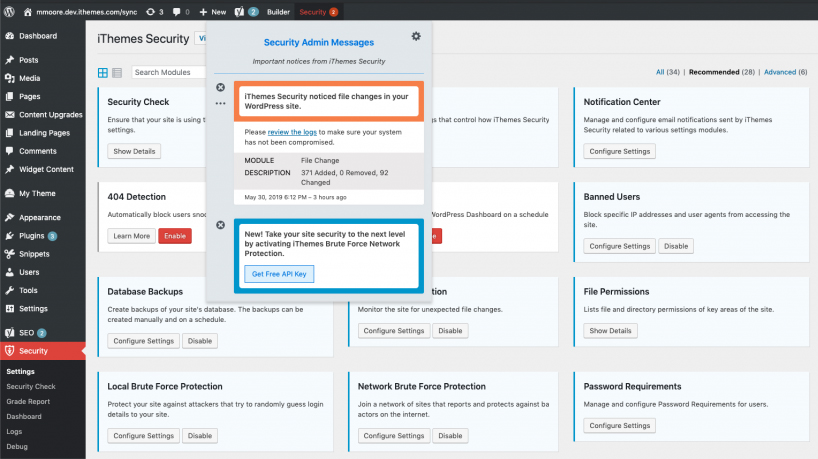Open Builder in the admin bar

[278, 11]
